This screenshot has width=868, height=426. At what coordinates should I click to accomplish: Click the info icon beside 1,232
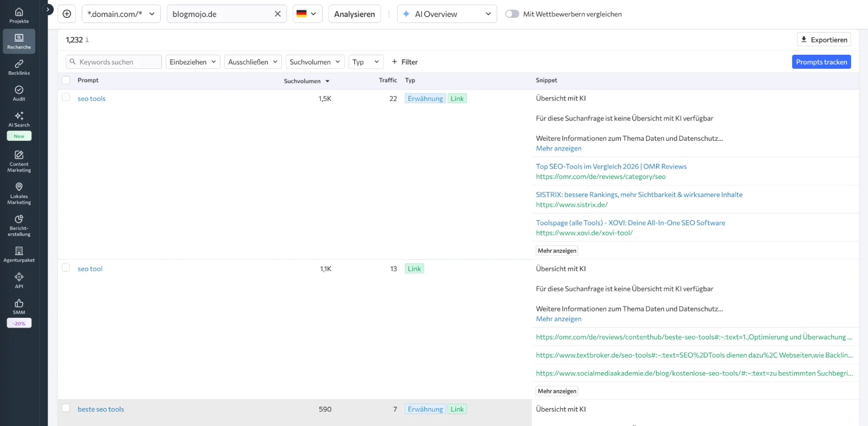pos(87,40)
